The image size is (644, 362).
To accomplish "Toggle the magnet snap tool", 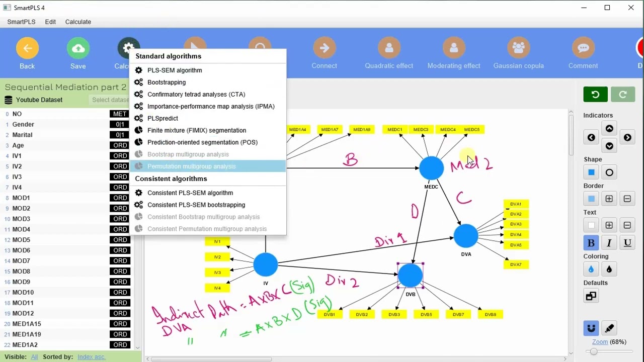I will pos(591,328).
